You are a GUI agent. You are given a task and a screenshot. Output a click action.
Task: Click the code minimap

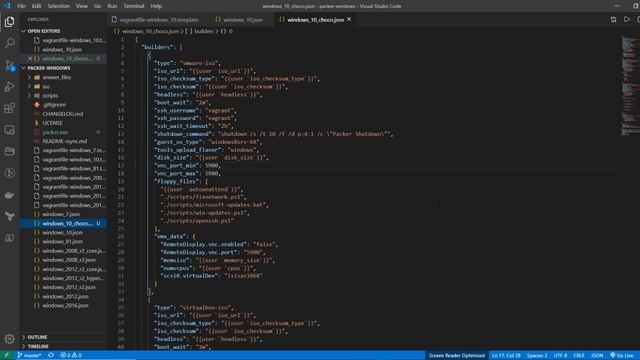pyautogui.click(x=630, y=86)
